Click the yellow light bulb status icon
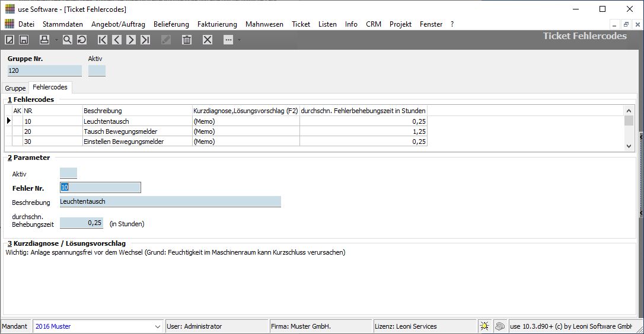The height and width of the screenshot is (334, 644). (x=484, y=326)
